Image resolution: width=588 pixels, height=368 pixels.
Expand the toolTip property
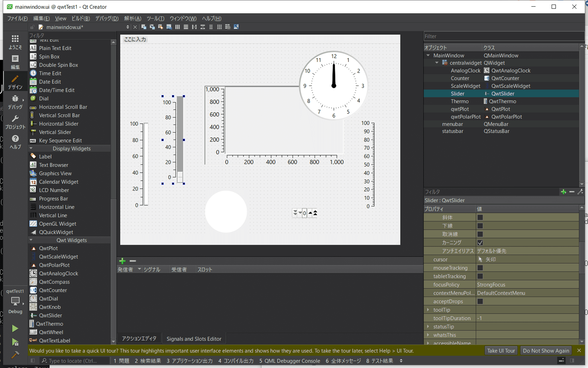pos(428,310)
